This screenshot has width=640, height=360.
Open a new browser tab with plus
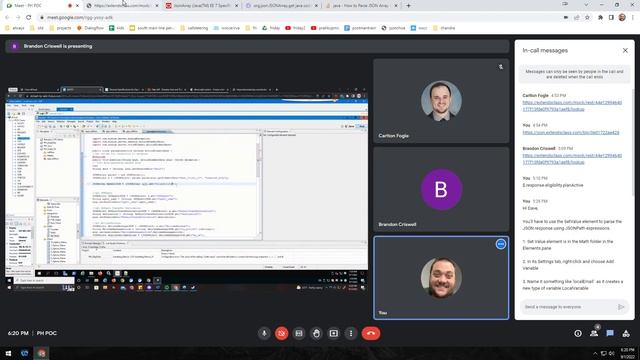tap(408, 6)
